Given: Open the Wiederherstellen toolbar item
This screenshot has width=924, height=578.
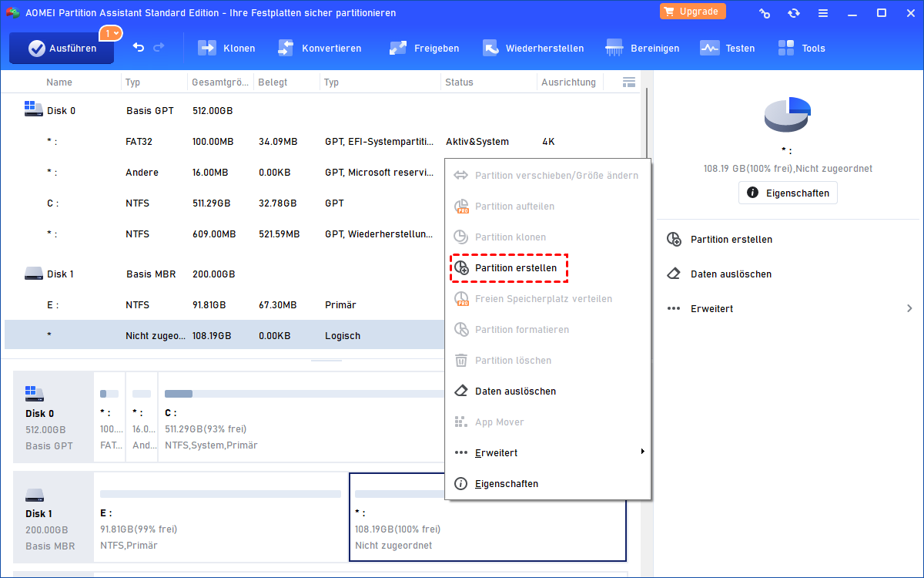Looking at the screenshot, I should tap(533, 48).
